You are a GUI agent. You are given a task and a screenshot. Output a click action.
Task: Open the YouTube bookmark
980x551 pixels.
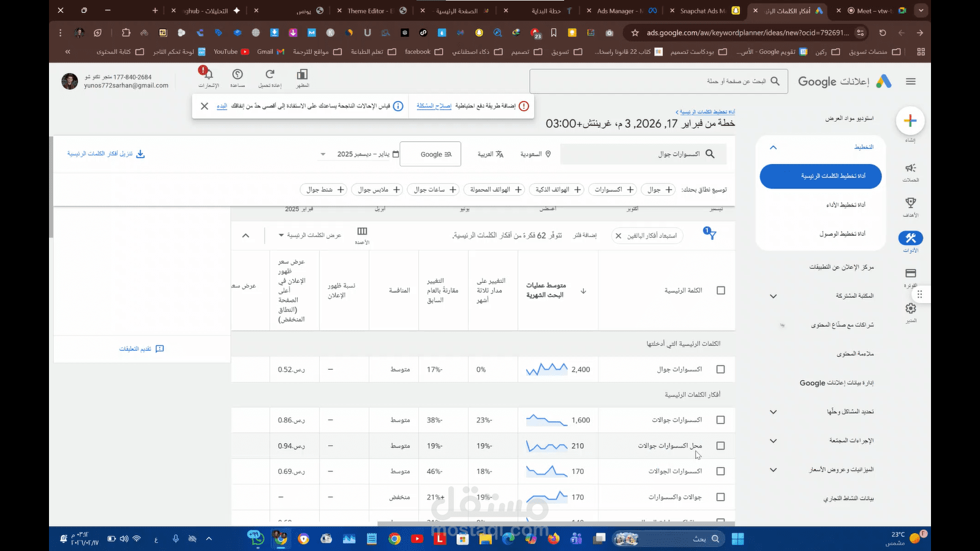click(x=231, y=52)
